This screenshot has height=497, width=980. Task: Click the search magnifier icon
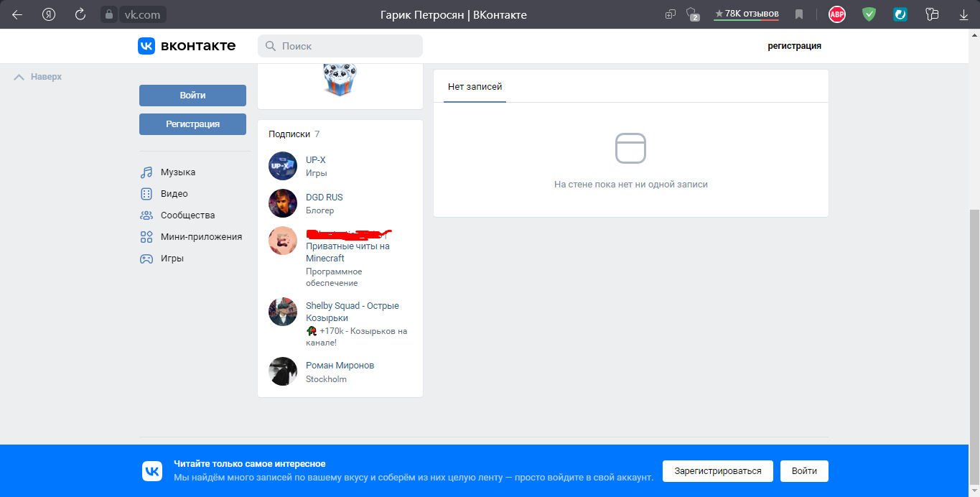tap(271, 46)
